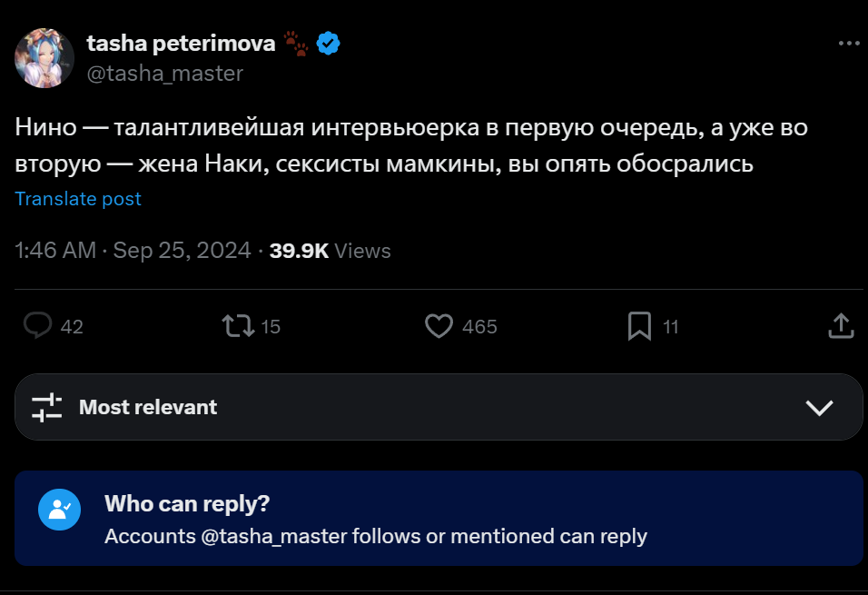The width and height of the screenshot is (868, 595).
Task: Click the 39.9K Views count
Action: point(330,251)
